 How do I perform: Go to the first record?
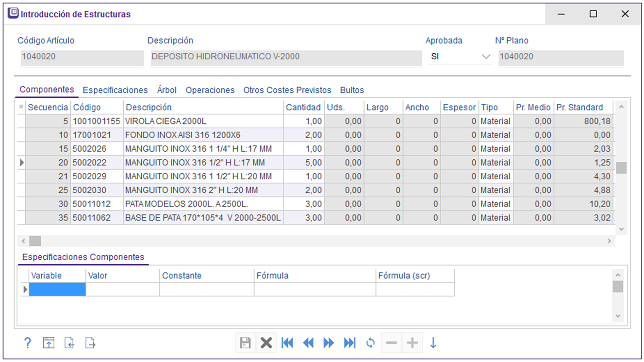click(x=287, y=343)
